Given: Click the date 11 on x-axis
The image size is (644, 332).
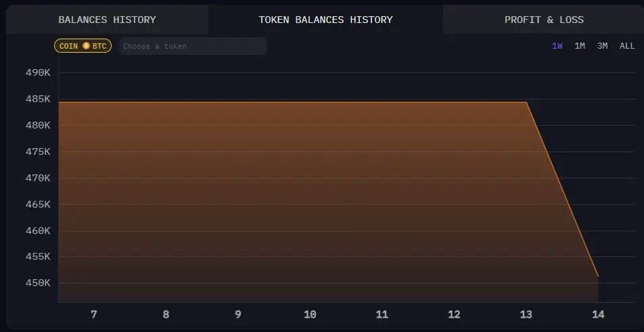Looking at the screenshot, I should pyautogui.click(x=382, y=314).
